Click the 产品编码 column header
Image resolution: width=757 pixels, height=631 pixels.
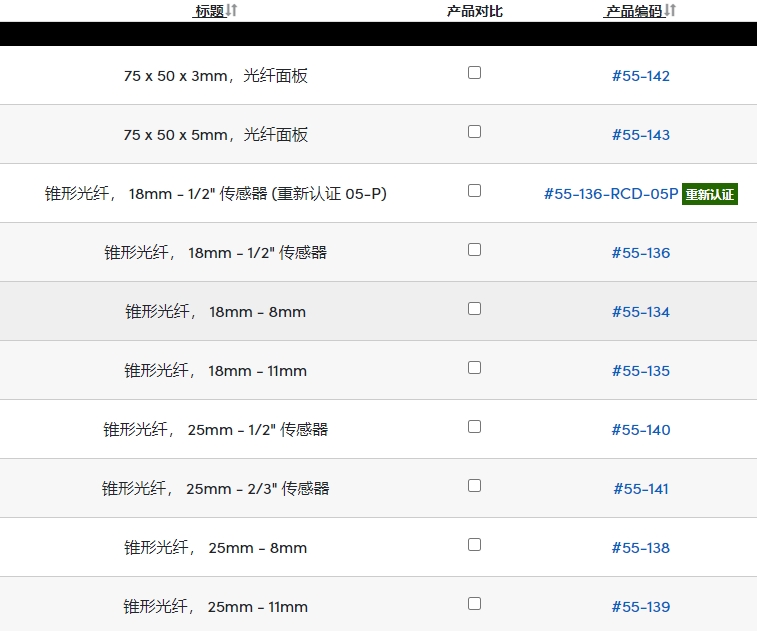pos(634,11)
